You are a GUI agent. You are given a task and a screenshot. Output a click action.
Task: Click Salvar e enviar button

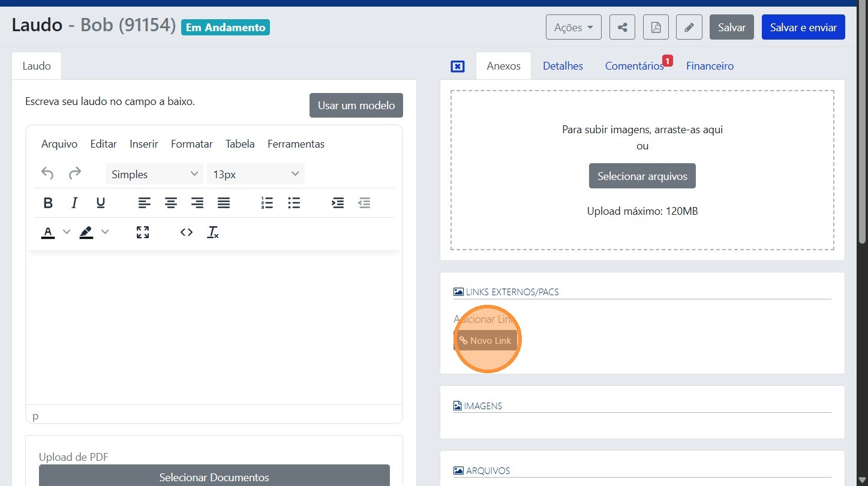803,27
